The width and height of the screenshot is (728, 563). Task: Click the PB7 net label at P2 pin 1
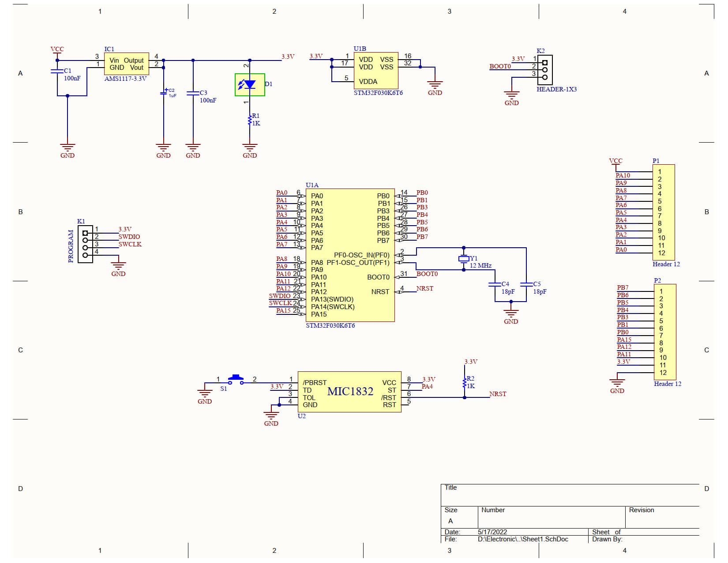pyautogui.click(x=623, y=288)
